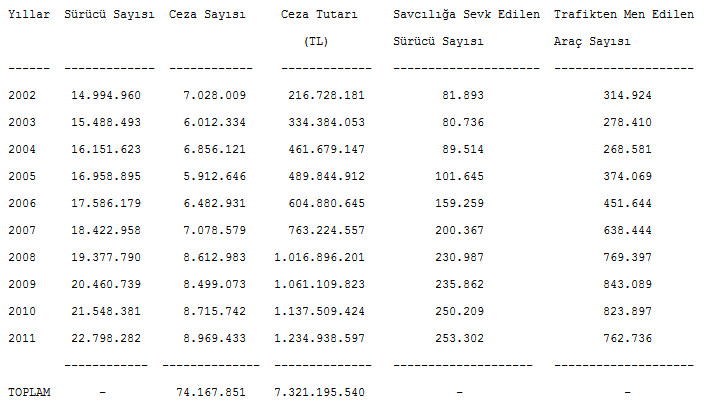Viewport: 709px width, 407px height.
Task: Select the Sürücü Sayısı column header
Action: 109,14
